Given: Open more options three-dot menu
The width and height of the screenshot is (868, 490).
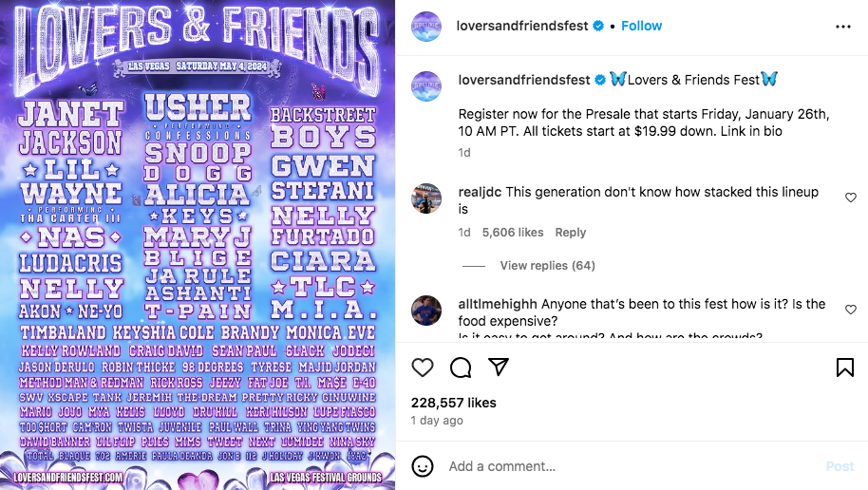Looking at the screenshot, I should click(843, 27).
